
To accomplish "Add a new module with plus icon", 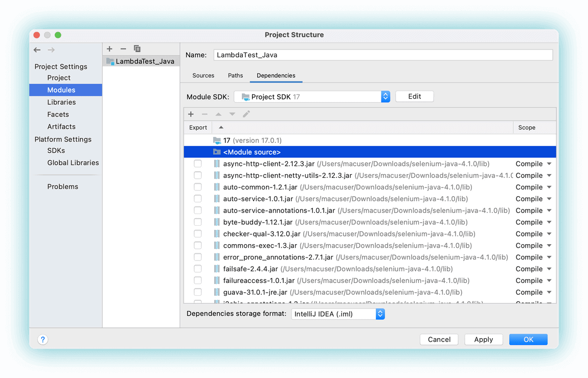I will click(x=109, y=49).
